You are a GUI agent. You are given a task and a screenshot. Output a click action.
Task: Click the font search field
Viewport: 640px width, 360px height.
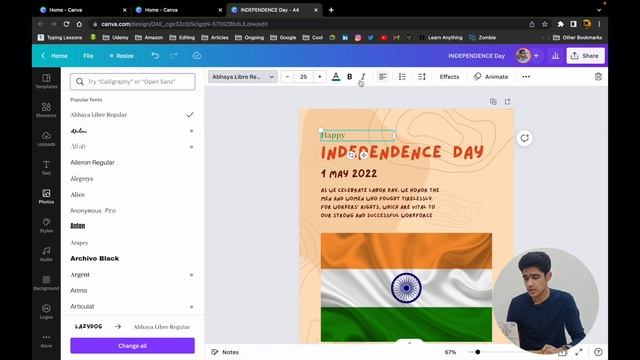pyautogui.click(x=133, y=82)
